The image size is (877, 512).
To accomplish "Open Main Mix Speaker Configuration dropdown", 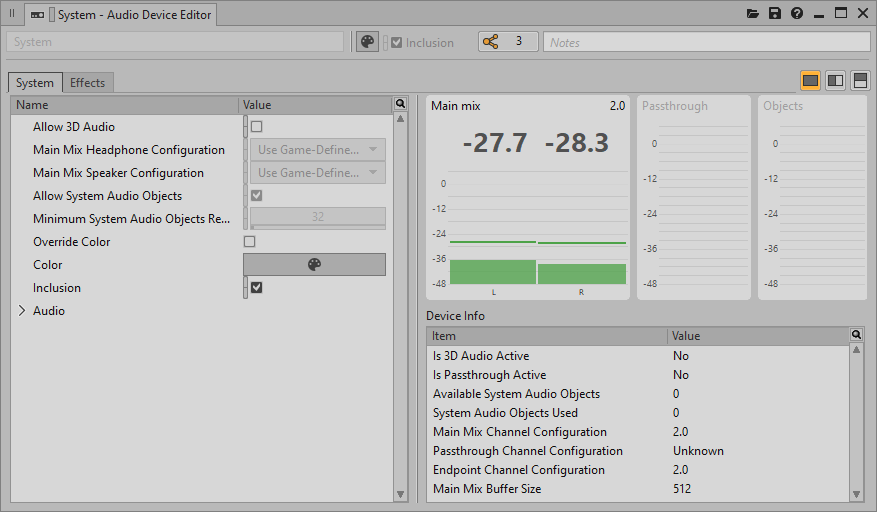I will (x=317, y=173).
